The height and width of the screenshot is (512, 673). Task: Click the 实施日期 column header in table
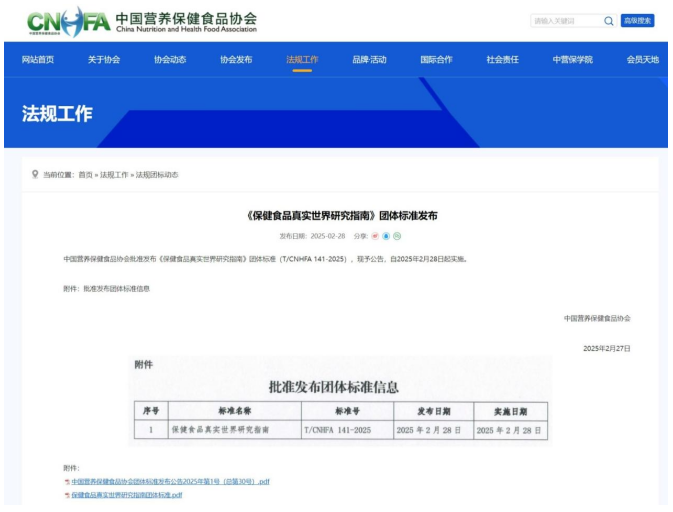[x=510, y=412]
